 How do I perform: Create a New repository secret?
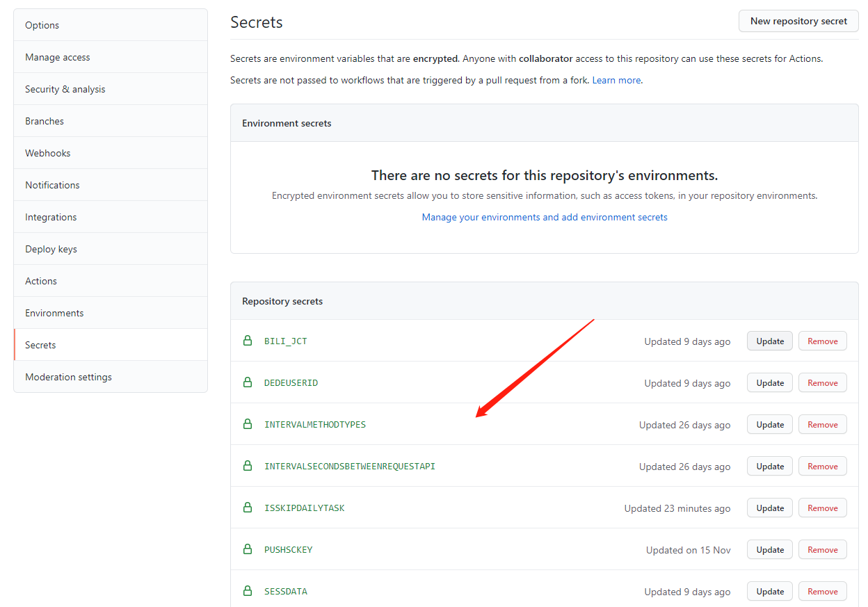(x=798, y=21)
